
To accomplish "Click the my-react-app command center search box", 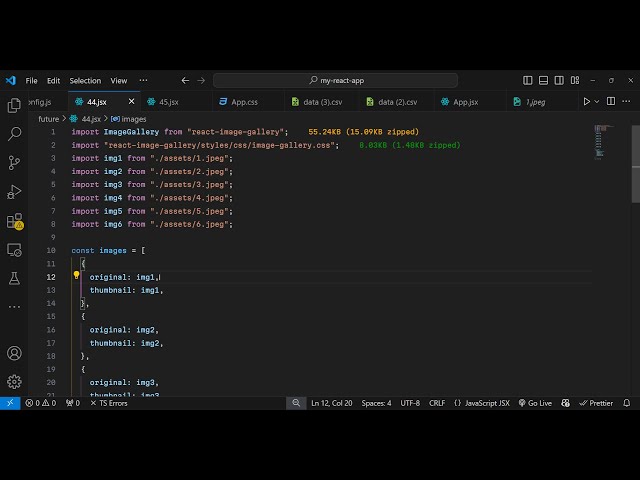I will coord(335,80).
